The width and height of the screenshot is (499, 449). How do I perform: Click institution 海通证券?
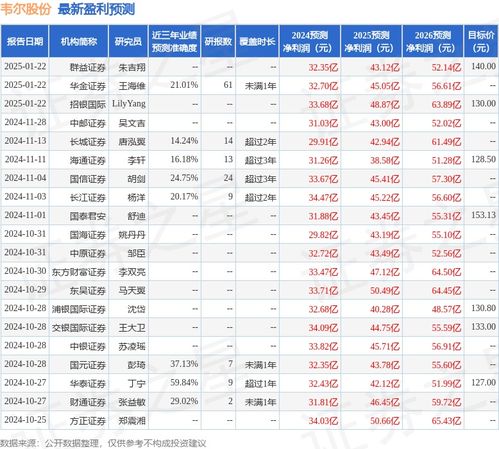[88, 161]
